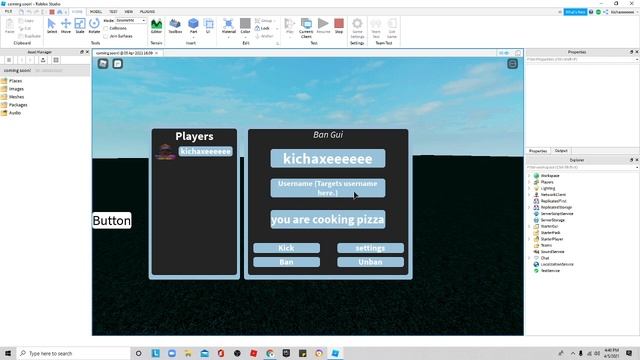The height and width of the screenshot is (360, 640).
Task: Click the 'you are cooking pizza' reason field
Action: tap(328, 220)
